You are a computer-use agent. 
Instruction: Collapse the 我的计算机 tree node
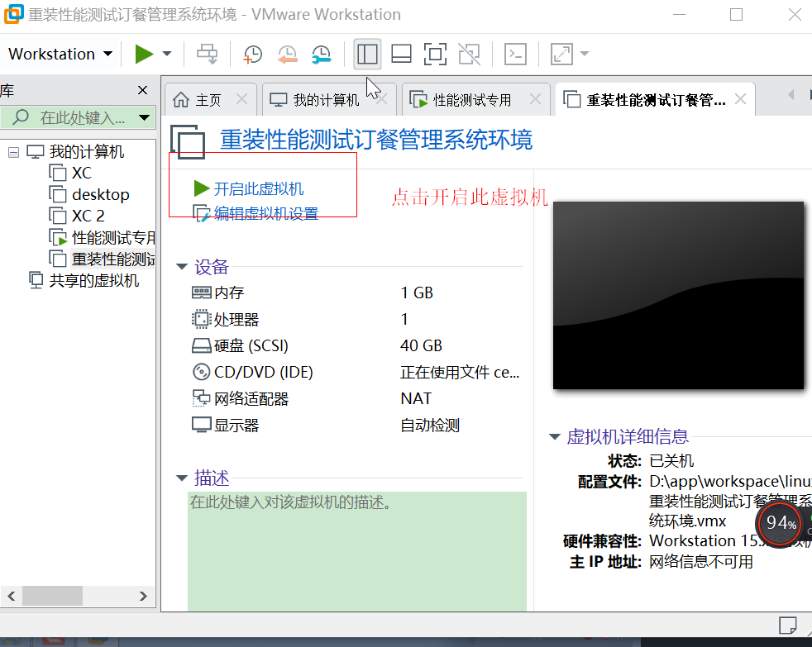[x=14, y=152]
